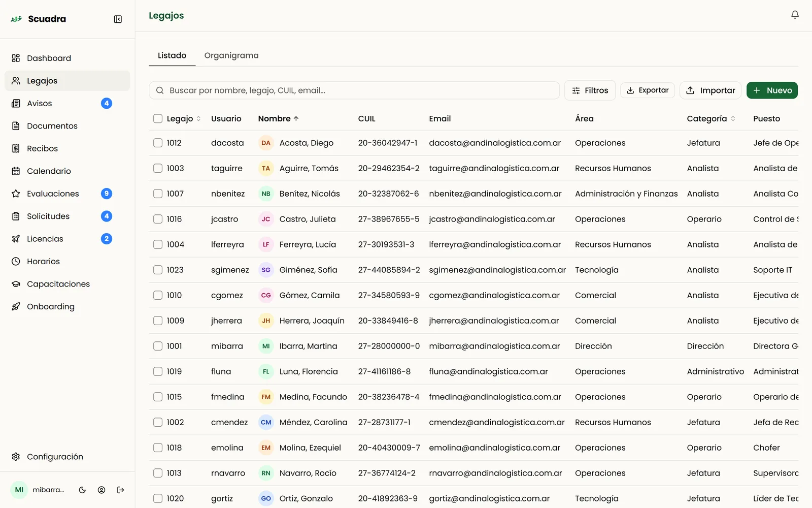Image resolution: width=812 pixels, height=508 pixels.
Task: Switch to Organigrama tab
Action: [x=231, y=55]
